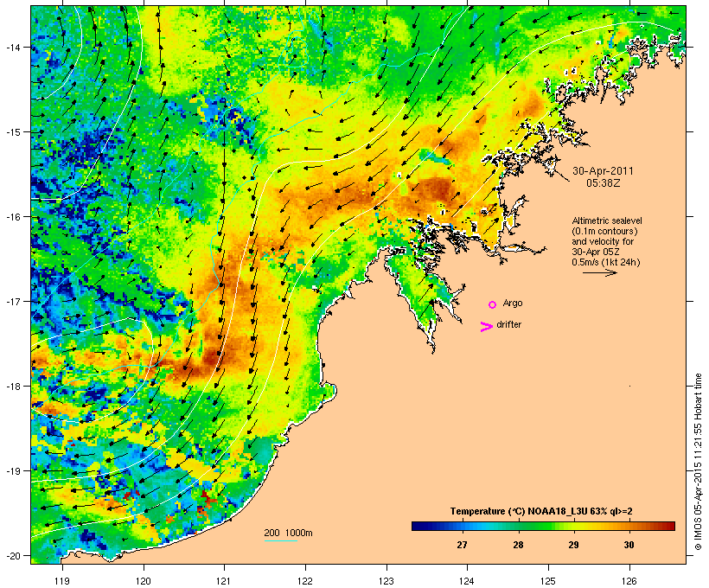709x588 pixels.
Task: Click the 'and velocity for' caption line
Action: point(603,241)
